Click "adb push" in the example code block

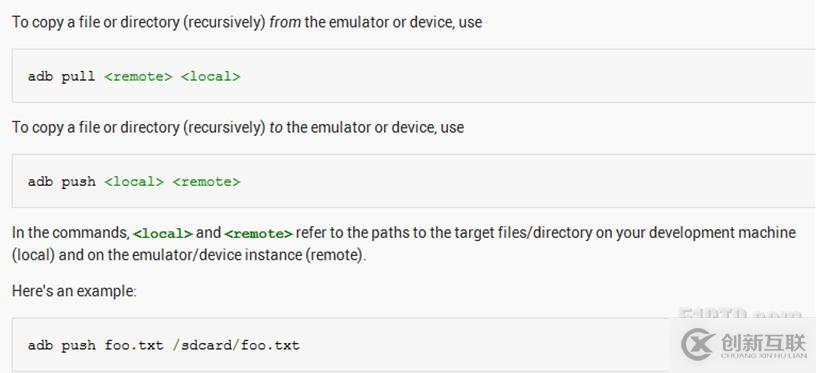(61, 345)
